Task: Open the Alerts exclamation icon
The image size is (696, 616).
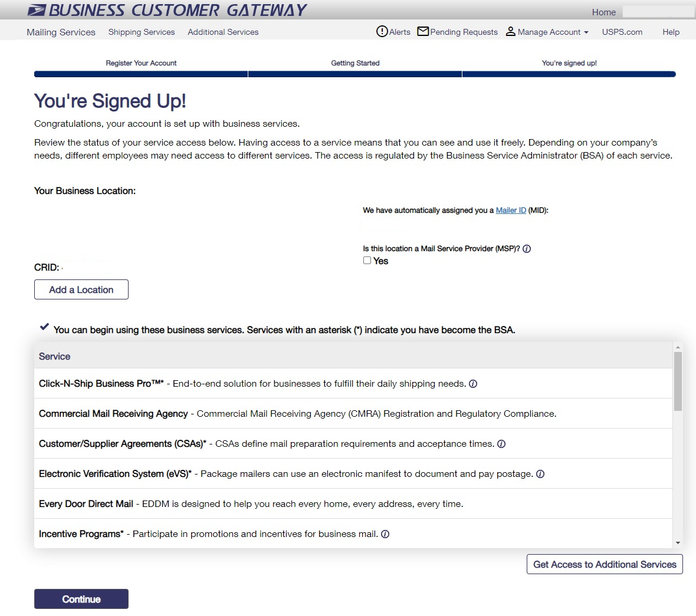Action: click(x=382, y=31)
